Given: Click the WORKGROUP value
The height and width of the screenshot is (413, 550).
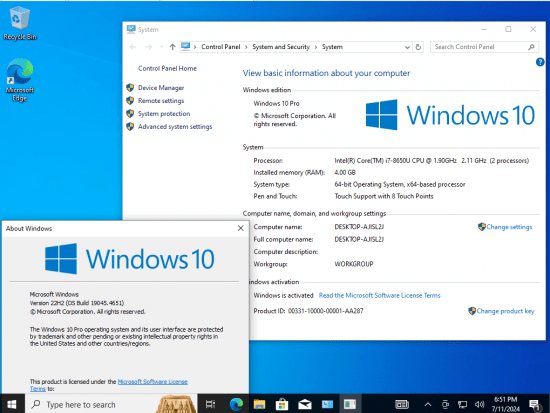Looking at the screenshot, I should point(354,264).
